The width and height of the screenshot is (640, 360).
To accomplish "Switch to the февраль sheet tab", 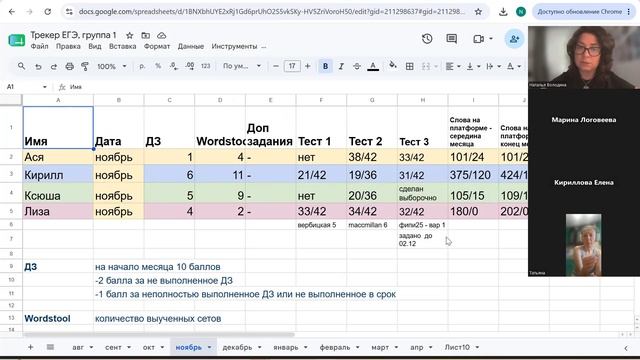I will pyautogui.click(x=335, y=347).
